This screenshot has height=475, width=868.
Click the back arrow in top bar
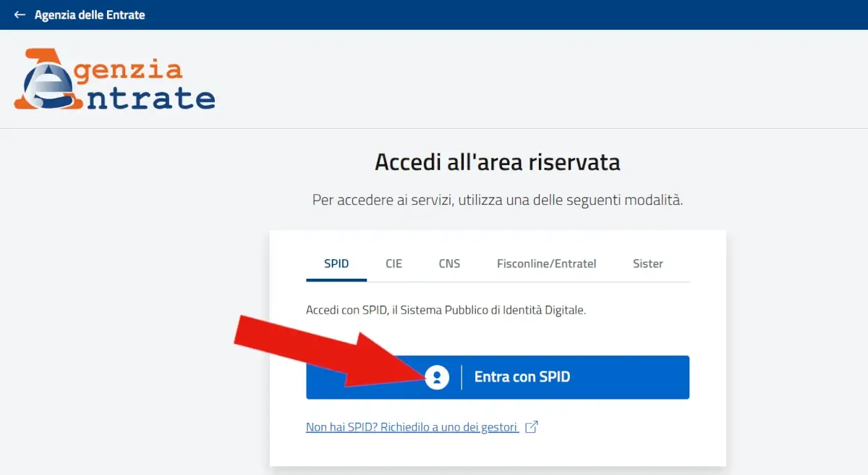click(20, 14)
